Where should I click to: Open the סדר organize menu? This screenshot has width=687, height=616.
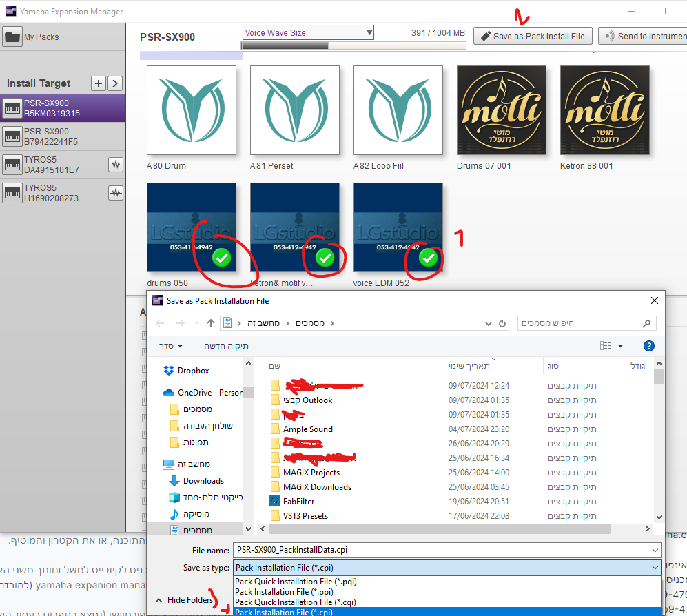[171, 346]
